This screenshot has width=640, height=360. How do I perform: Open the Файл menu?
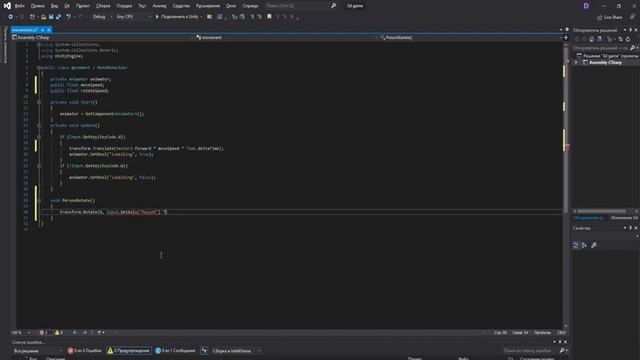coord(19,6)
